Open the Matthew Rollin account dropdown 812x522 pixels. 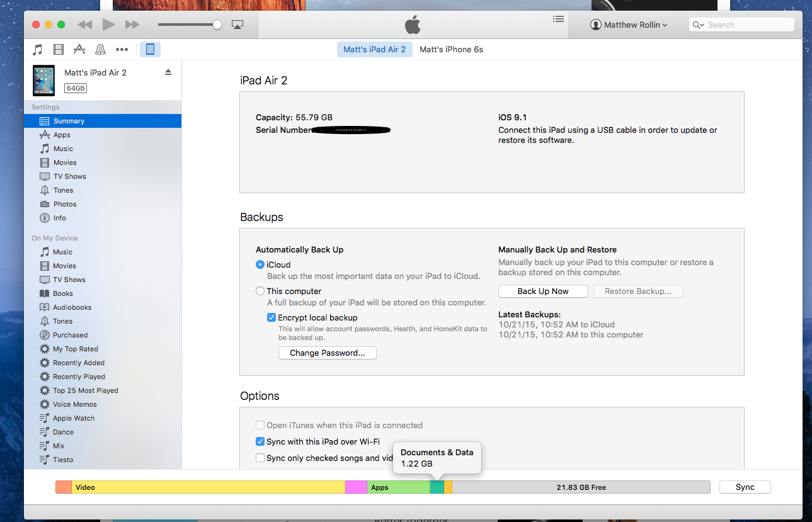(x=629, y=25)
